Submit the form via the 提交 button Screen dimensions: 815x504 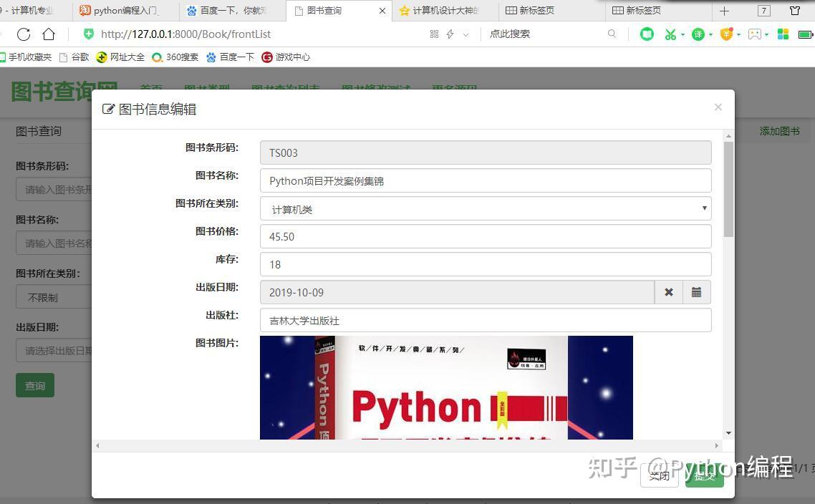(x=703, y=475)
